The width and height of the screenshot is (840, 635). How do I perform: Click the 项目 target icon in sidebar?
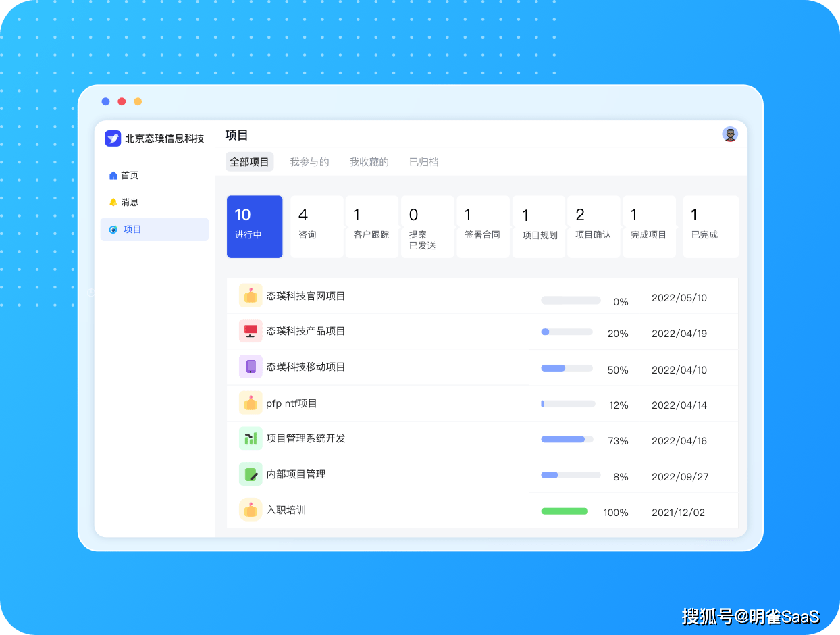[113, 230]
